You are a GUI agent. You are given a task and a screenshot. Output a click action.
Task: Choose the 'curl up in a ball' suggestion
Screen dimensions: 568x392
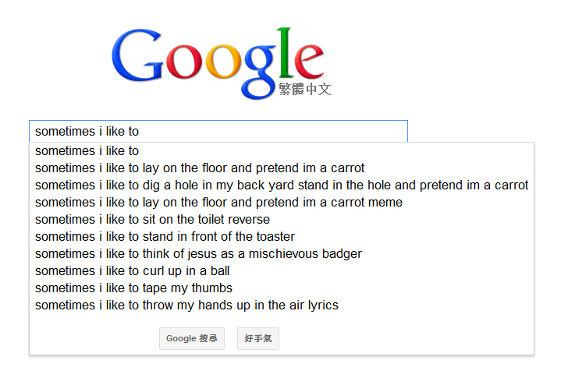tap(132, 271)
